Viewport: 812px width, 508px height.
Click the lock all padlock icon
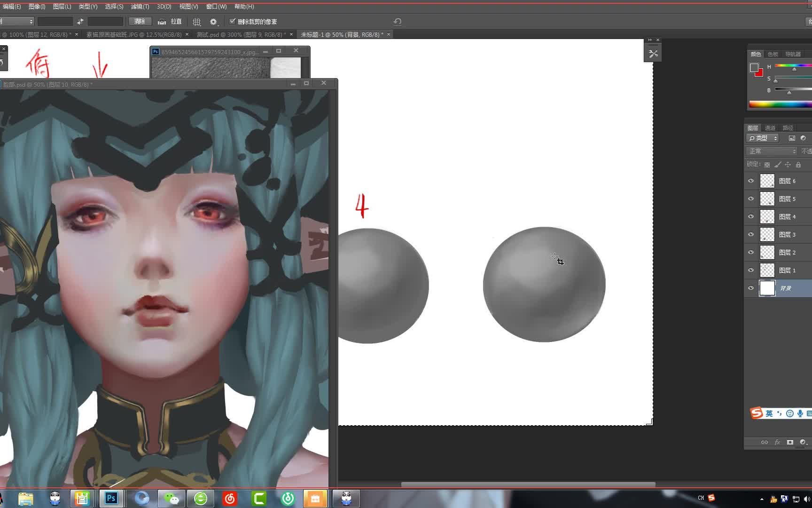pos(798,165)
